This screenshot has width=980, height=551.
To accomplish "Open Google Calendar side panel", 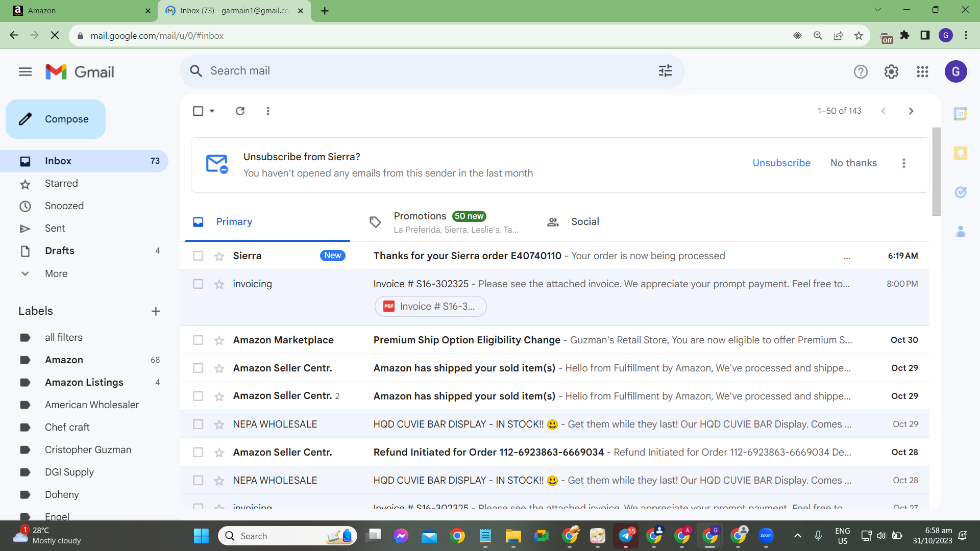I will [x=961, y=113].
